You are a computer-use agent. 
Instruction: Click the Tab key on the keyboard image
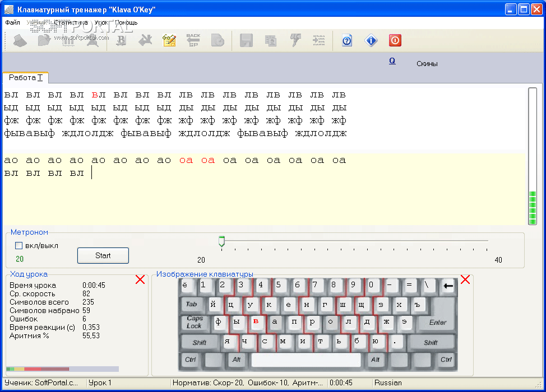coord(191,304)
